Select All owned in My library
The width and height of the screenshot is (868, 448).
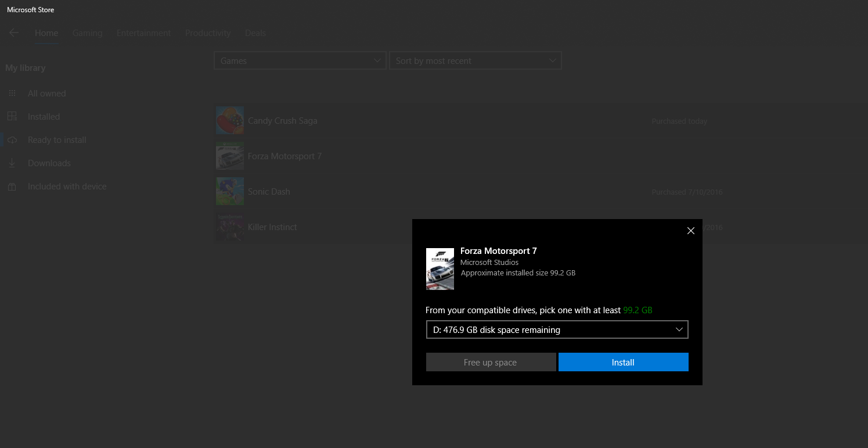coord(47,94)
